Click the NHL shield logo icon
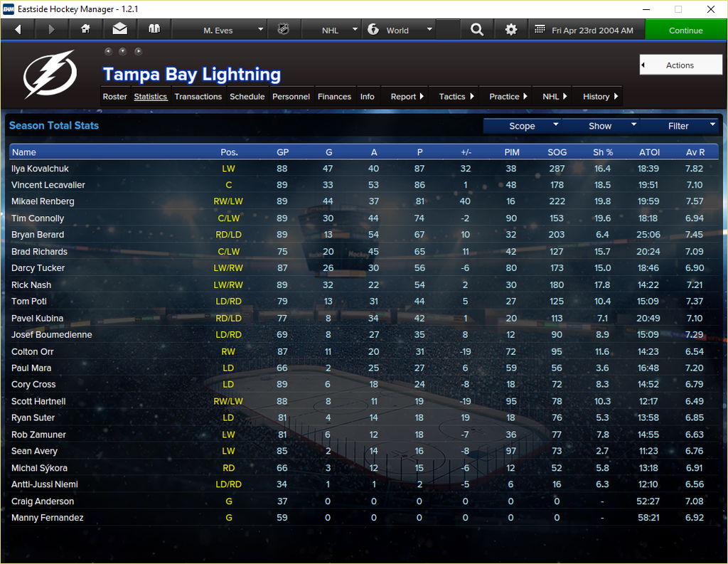Viewport: 728px width, 564px height. point(283,30)
